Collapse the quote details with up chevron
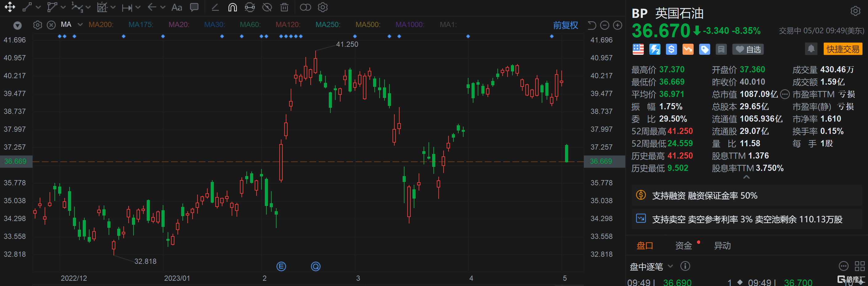 point(747,177)
